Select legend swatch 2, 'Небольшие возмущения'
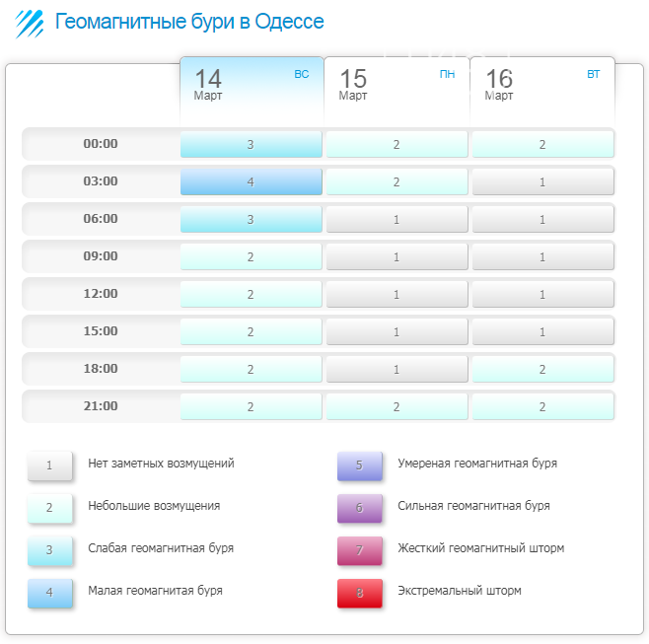Screen dimensions: 649x644 coord(49,508)
